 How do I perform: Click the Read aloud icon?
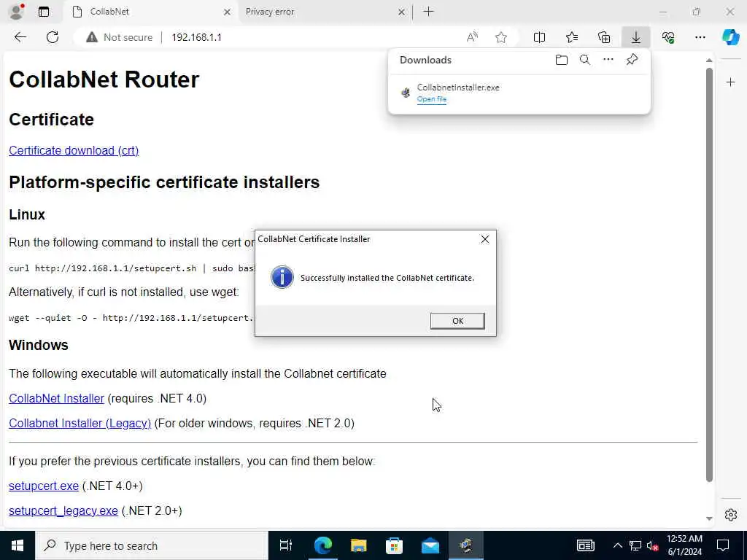(x=472, y=37)
